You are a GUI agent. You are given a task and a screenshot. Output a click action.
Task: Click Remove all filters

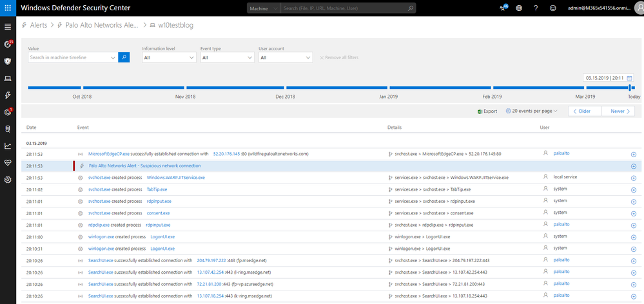[339, 57]
